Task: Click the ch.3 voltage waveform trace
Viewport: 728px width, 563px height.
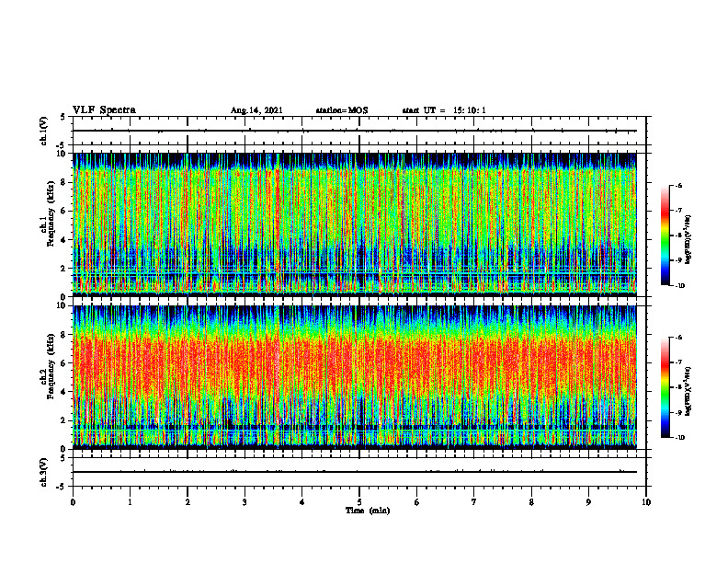Action: point(354,472)
